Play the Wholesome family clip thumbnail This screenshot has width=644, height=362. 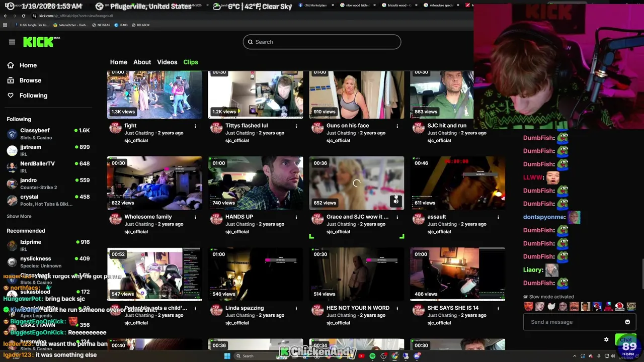pos(154,183)
